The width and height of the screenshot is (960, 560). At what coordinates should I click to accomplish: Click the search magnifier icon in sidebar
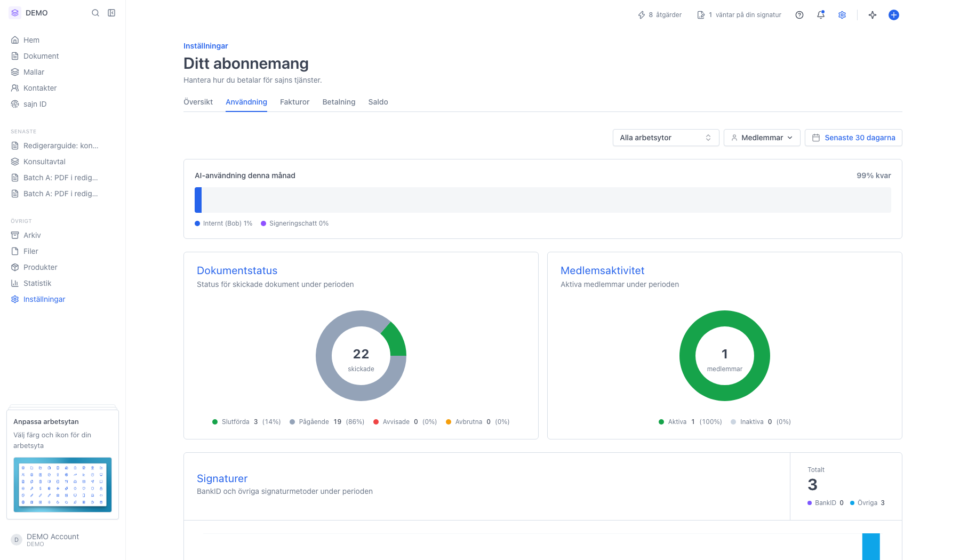coord(95,13)
